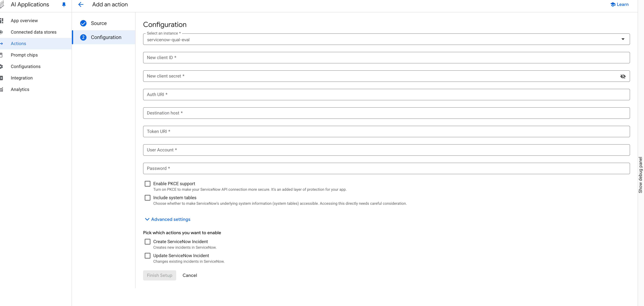Select the Actions item in sidebar
Screen dimensions: 644x306
[18, 43]
